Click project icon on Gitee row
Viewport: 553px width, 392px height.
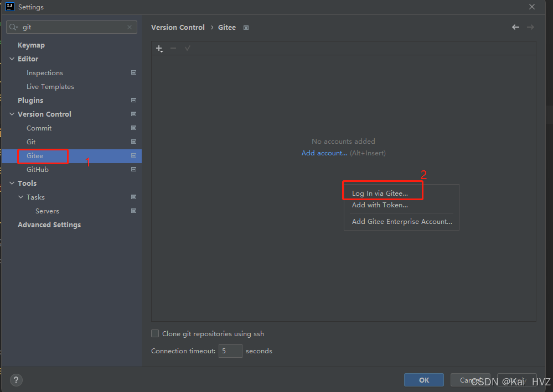pyautogui.click(x=133, y=156)
